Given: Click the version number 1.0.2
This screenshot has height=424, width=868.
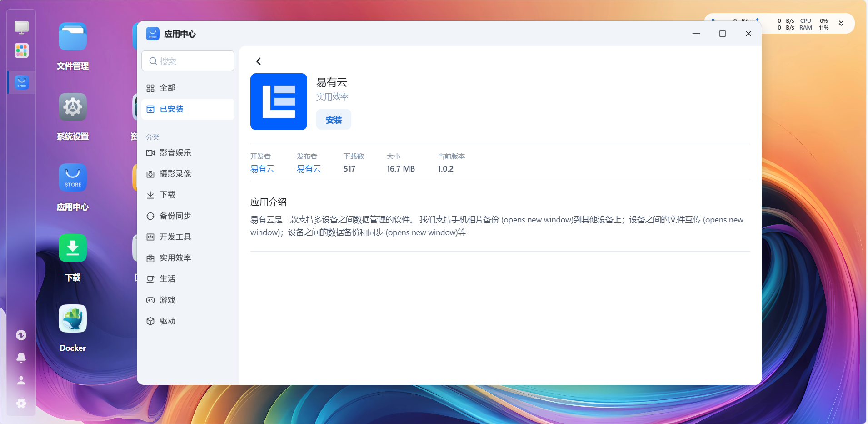Looking at the screenshot, I should pos(445,169).
